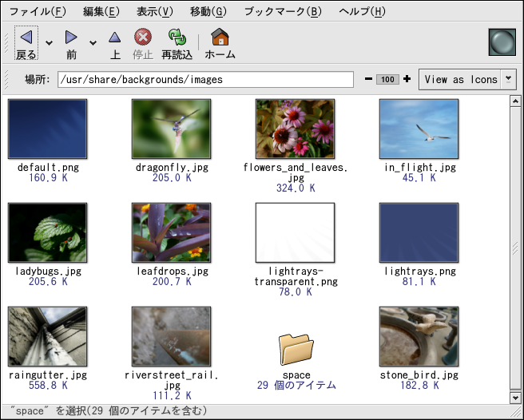This screenshot has width=524, height=420.
Task: Click the zoom in plus icon
Action: coord(407,79)
